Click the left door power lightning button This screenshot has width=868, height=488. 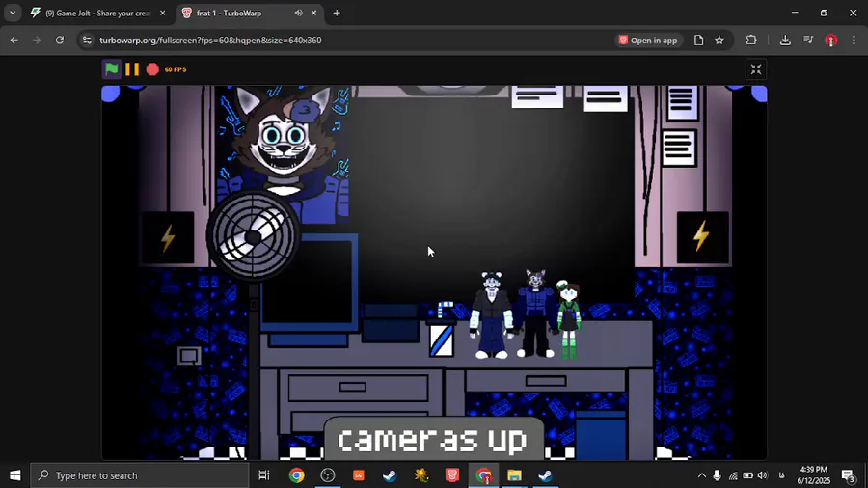[x=168, y=238]
